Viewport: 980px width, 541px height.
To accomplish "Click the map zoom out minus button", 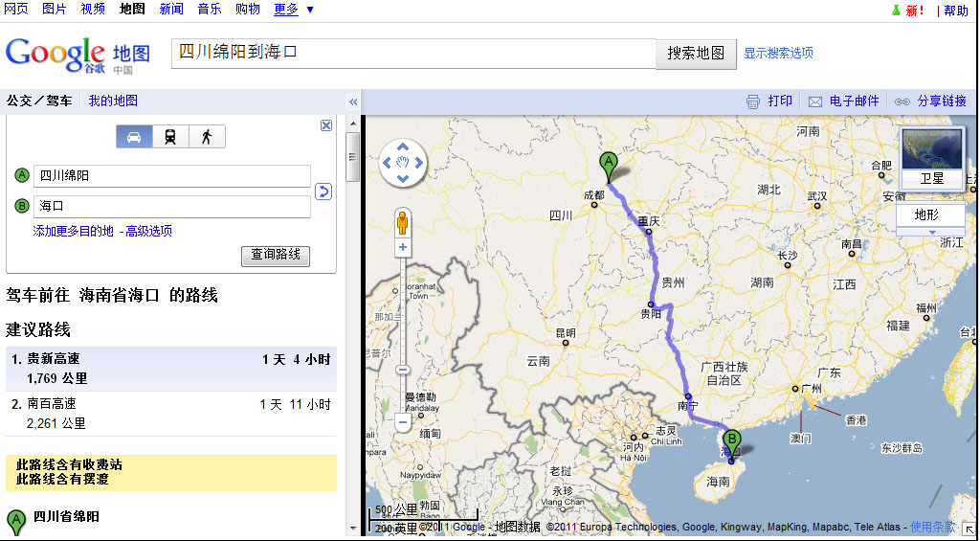I will [403, 421].
